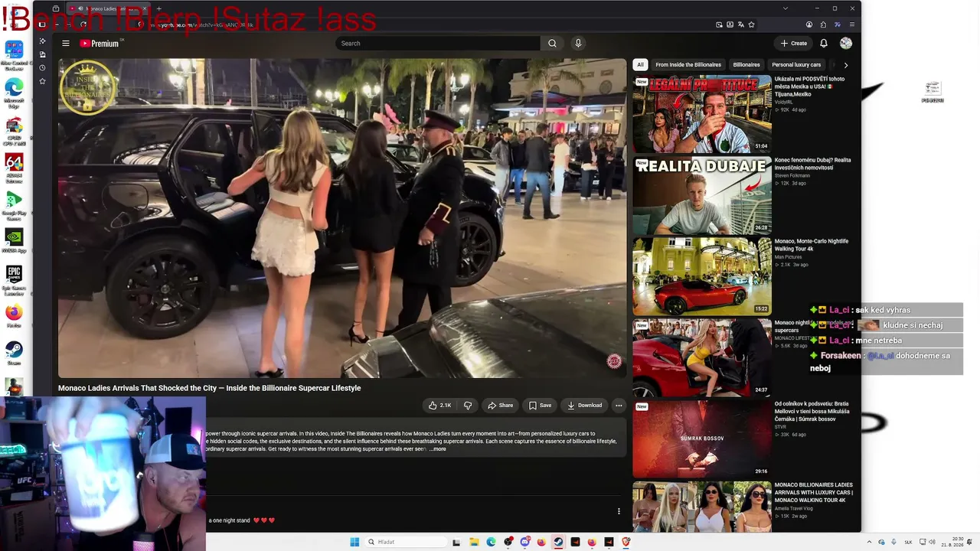Bookmark this page with the address bar star
This screenshot has height=551, width=980.
tap(751, 24)
